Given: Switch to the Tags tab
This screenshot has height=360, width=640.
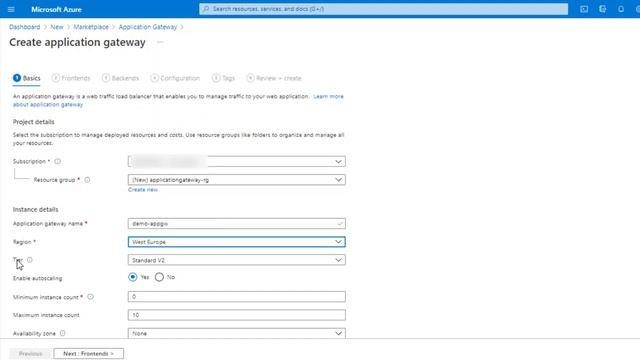Looking at the screenshot, I should pyautogui.click(x=223, y=78).
